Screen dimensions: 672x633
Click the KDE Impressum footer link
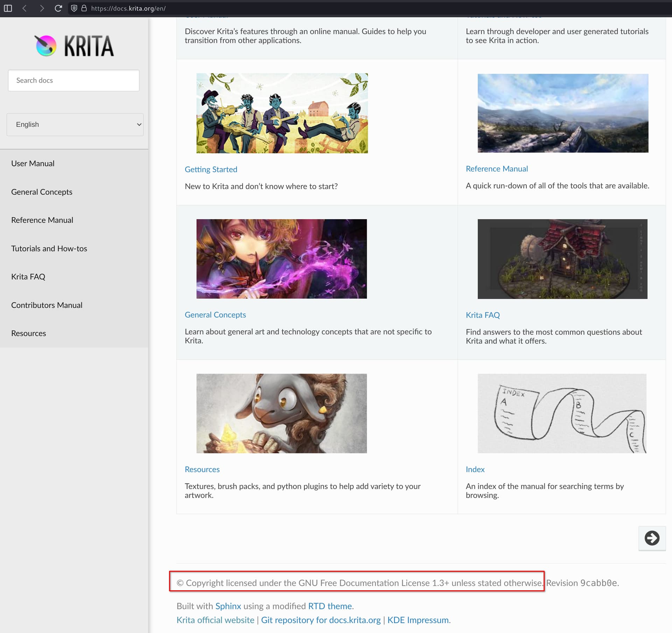point(419,620)
